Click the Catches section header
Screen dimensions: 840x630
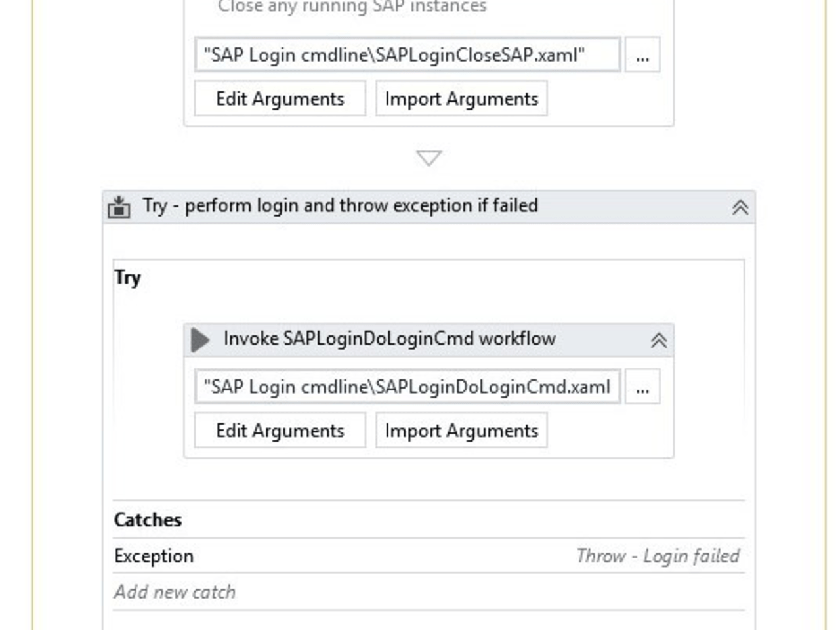click(148, 520)
